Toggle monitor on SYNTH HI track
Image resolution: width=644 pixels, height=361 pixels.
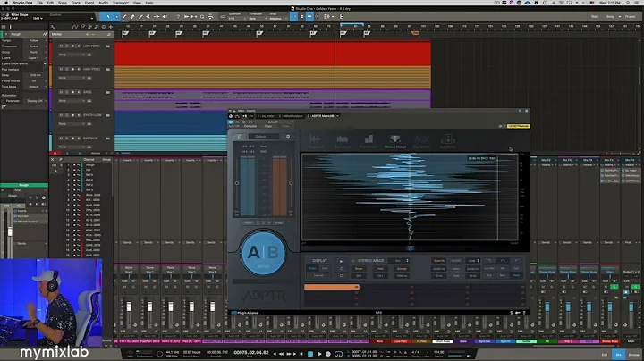(79, 138)
